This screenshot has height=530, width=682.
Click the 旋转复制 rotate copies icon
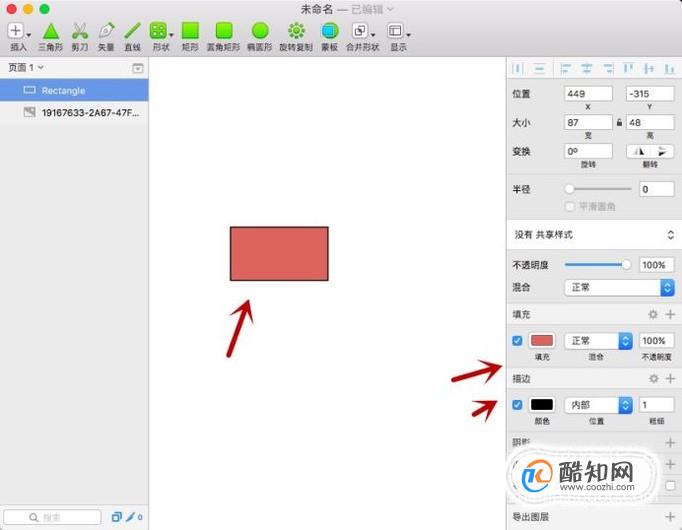[x=296, y=31]
